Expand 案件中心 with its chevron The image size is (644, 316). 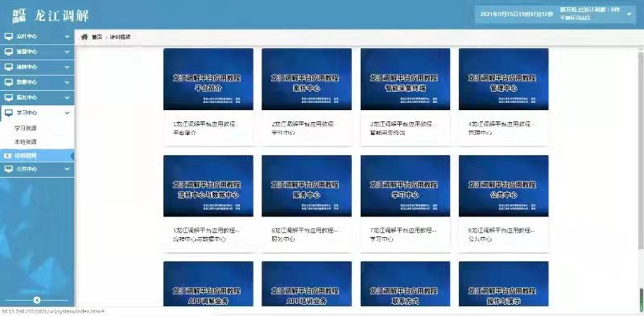tap(68, 36)
